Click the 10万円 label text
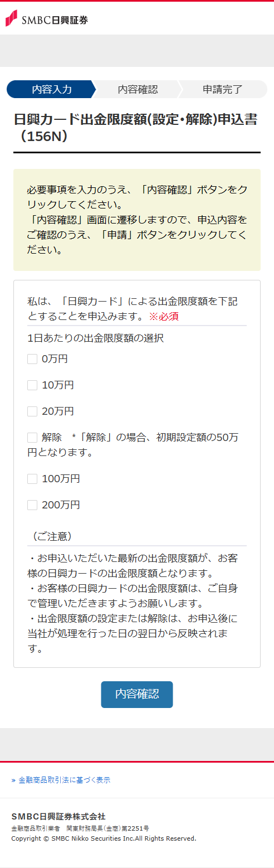Screen dimensions: 274x868 coord(58,385)
